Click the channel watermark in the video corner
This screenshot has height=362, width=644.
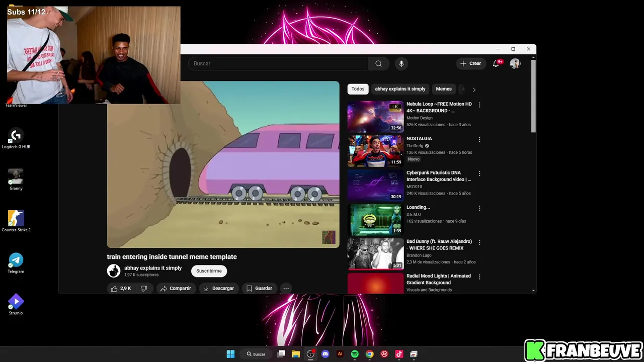coord(329,237)
